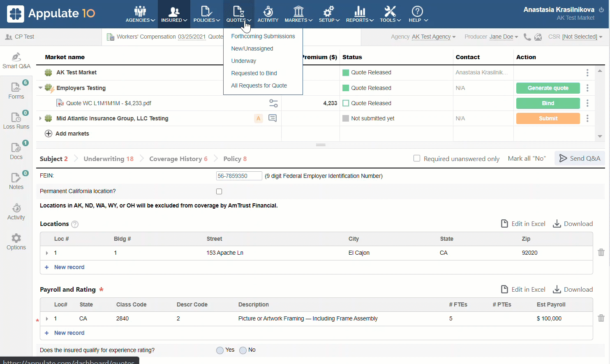The width and height of the screenshot is (610, 364).
Task: Click the FEIN input field
Action: tap(239, 176)
